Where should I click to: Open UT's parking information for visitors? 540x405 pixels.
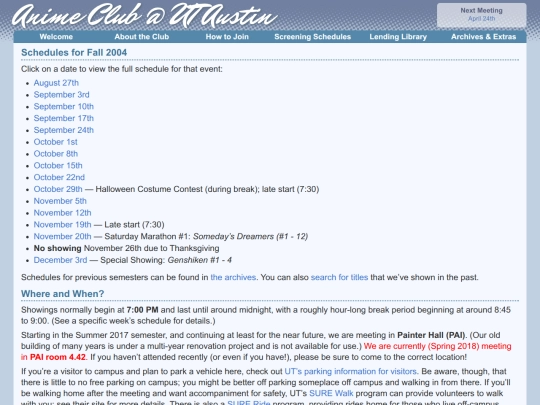click(351, 372)
